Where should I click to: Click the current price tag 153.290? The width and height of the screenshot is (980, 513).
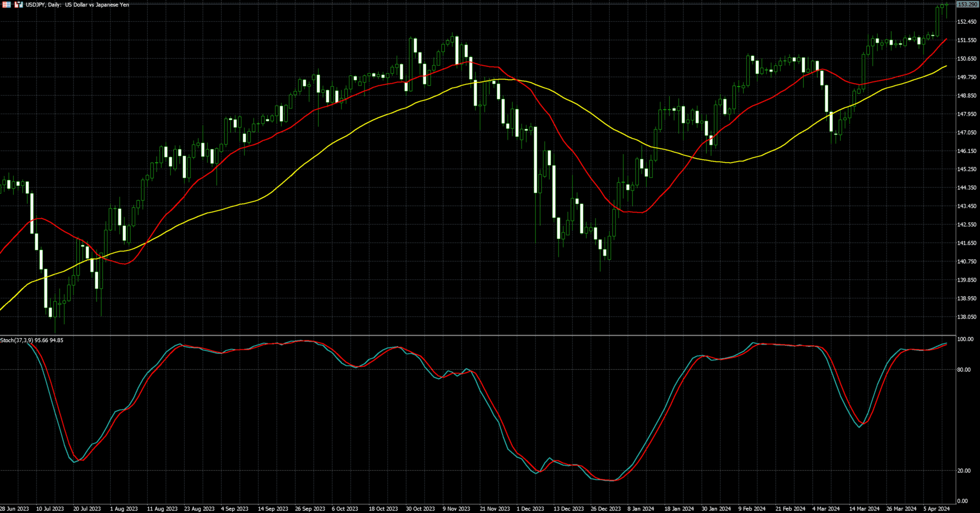pyautogui.click(x=967, y=5)
